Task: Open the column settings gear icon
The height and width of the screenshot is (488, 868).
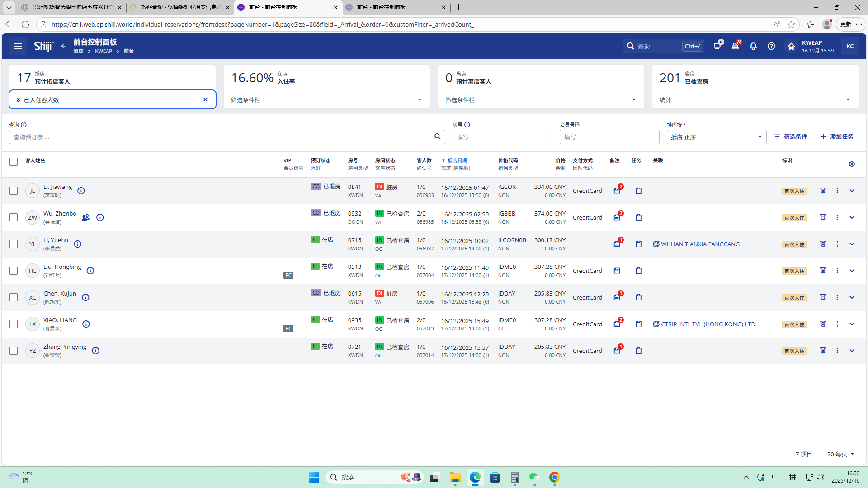Action: tap(852, 164)
